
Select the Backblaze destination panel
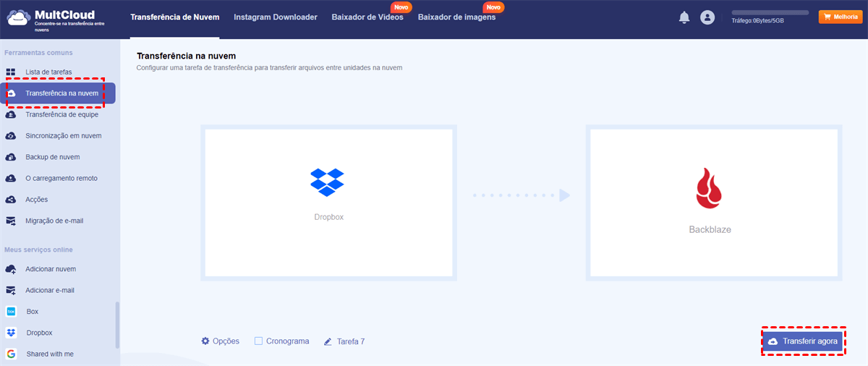click(x=714, y=203)
